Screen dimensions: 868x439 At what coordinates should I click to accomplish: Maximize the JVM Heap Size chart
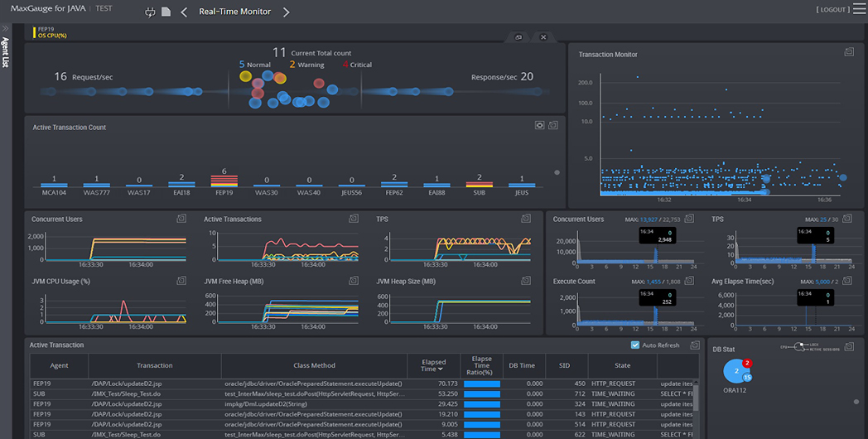[526, 281]
